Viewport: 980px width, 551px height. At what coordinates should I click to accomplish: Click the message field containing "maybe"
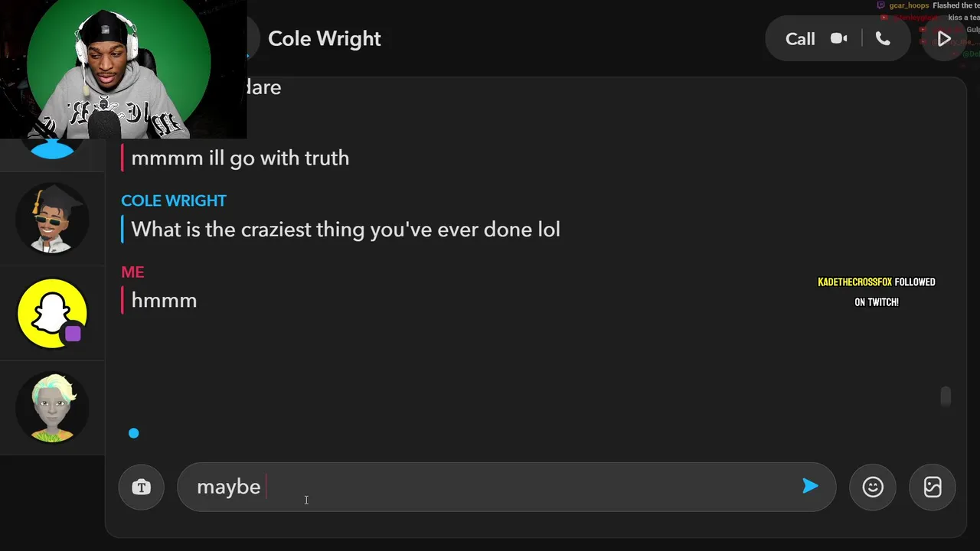pyautogui.click(x=490, y=487)
